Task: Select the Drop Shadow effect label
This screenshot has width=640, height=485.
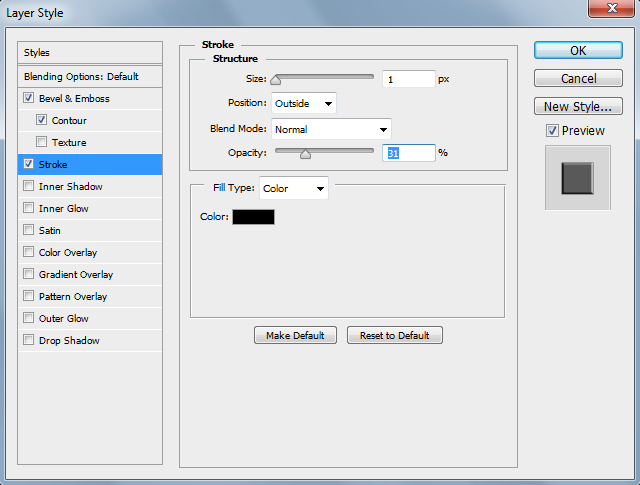Action: pos(69,340)
